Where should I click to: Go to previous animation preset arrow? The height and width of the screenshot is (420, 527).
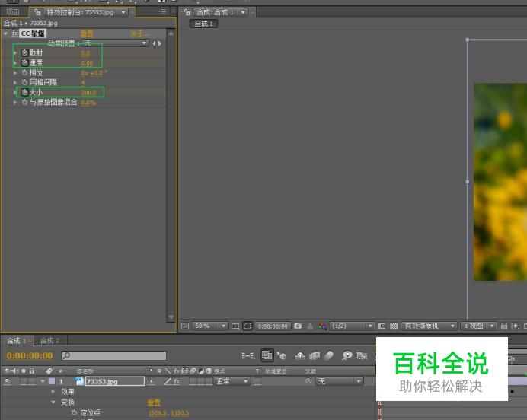154,43
